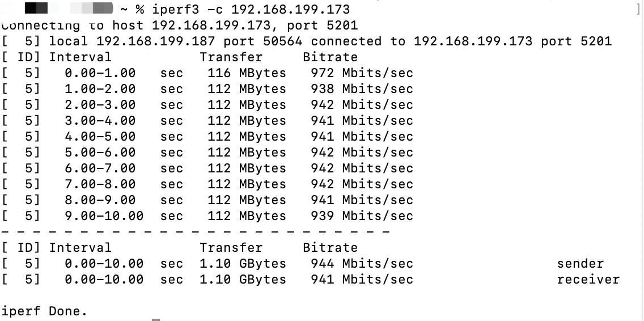Click the 4.00-5.00 interval entry
The width and height of the screenshot is (644, 321).
coord(100,136)
